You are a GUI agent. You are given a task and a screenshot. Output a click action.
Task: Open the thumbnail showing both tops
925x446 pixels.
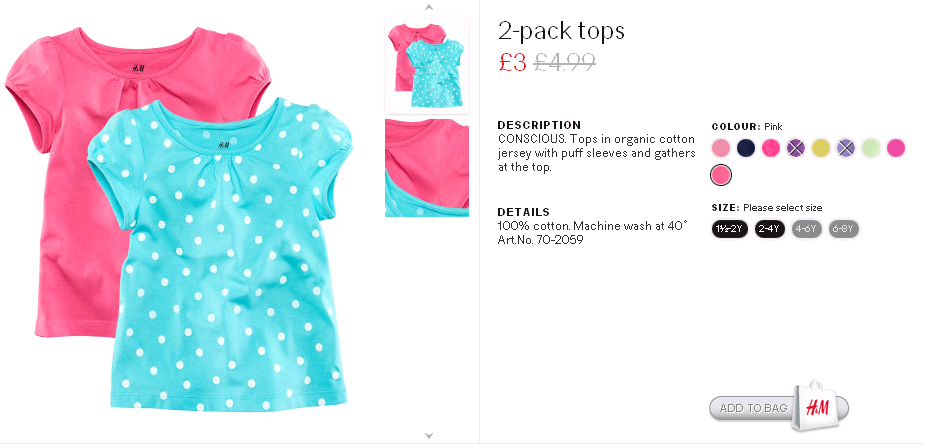point(427,65)
